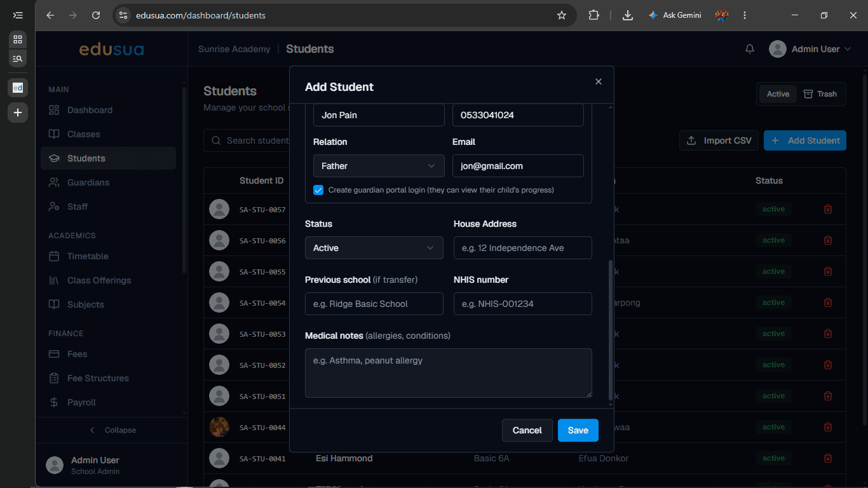The width and height of the screenshot is (868, 488).
Task: Click the House Address field
Action: pos(523,248)
